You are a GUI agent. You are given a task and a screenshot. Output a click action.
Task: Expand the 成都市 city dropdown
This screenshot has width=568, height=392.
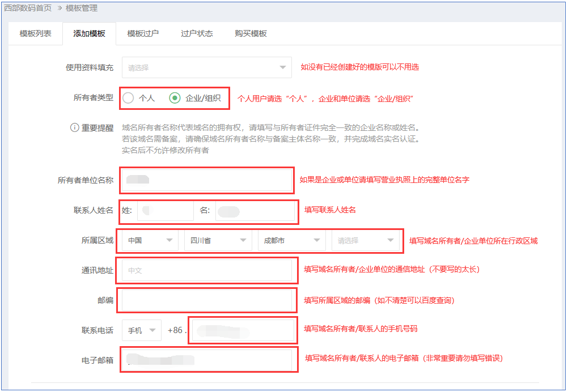[291, 241]
